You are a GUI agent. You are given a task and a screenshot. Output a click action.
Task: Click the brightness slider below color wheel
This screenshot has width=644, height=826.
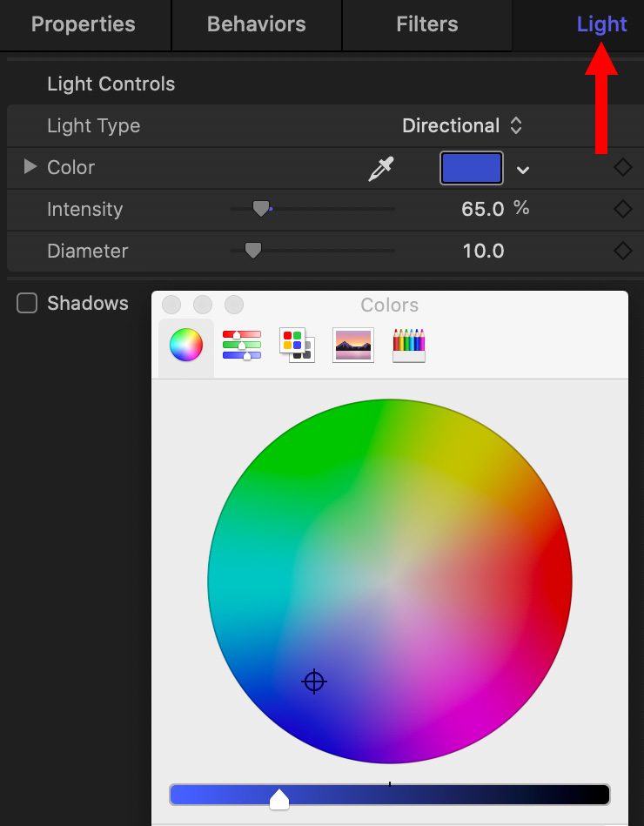[390, 795]
